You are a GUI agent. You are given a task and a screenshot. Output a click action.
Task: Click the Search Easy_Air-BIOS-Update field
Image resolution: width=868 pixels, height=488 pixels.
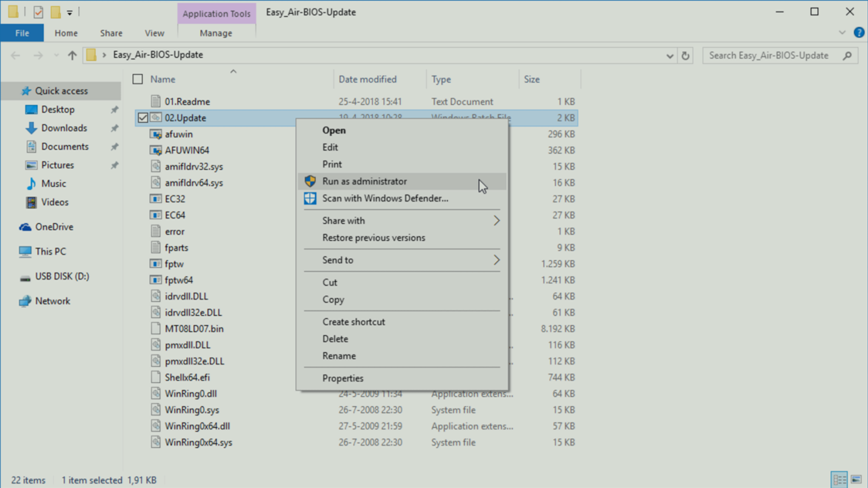(x=772, y=56)
